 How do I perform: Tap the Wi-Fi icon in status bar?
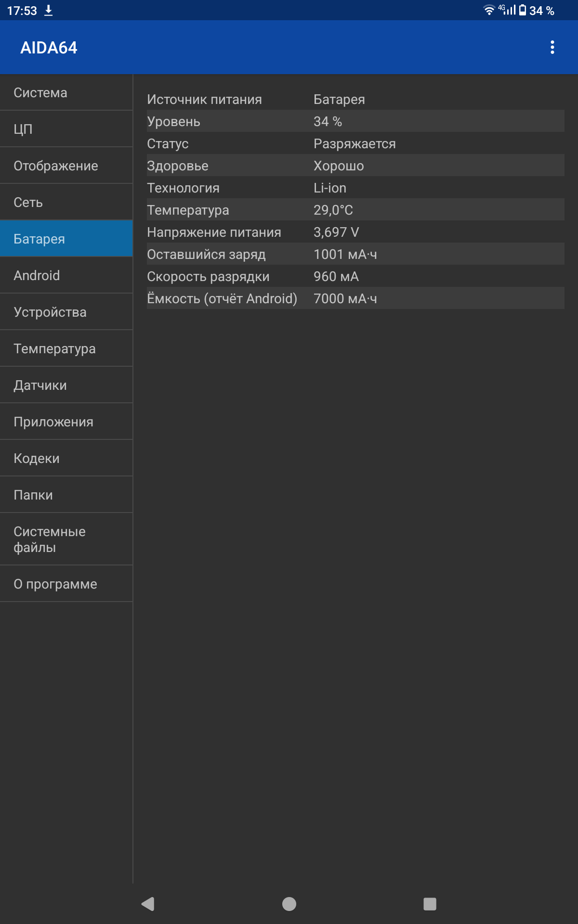pos(489,10)
